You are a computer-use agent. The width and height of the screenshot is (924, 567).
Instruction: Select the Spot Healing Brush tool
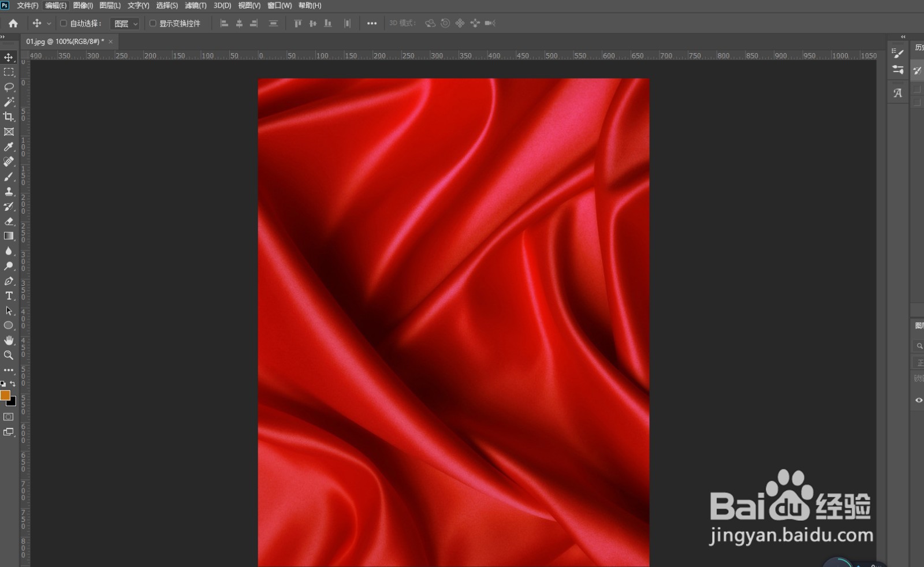coord(9,162)
